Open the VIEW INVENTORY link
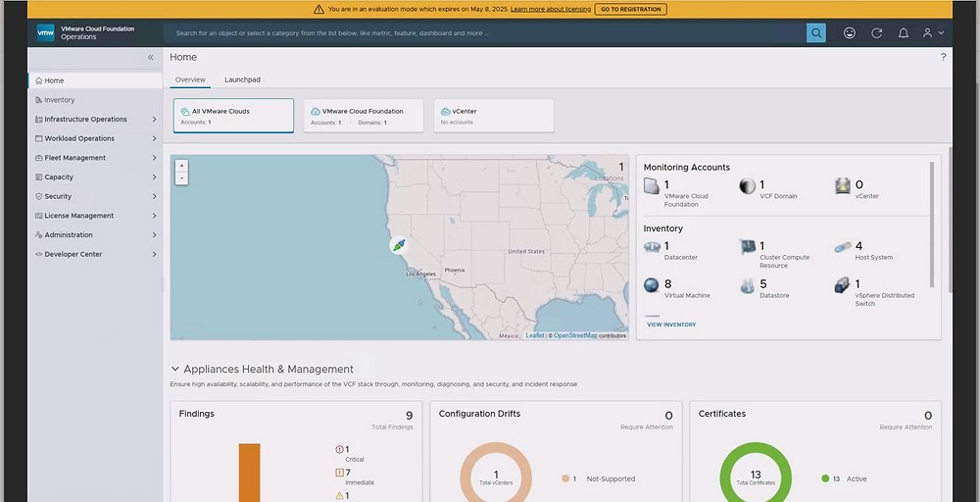980x502 pixels. (670, 325)
